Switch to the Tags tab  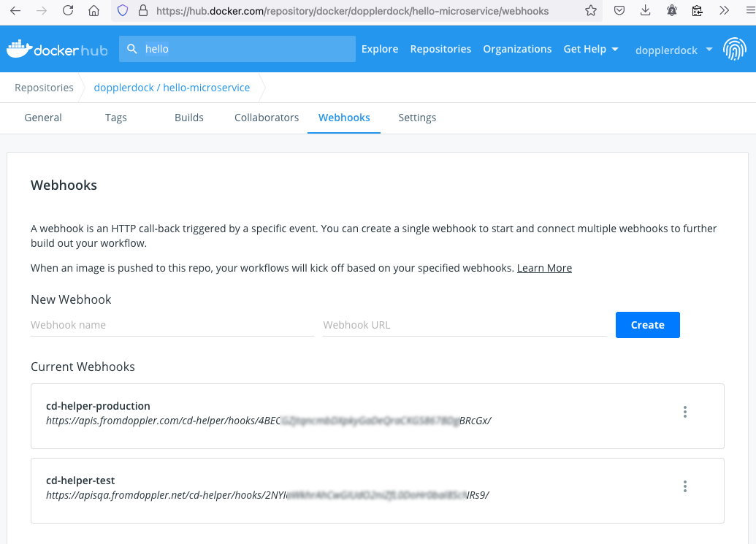115,118
